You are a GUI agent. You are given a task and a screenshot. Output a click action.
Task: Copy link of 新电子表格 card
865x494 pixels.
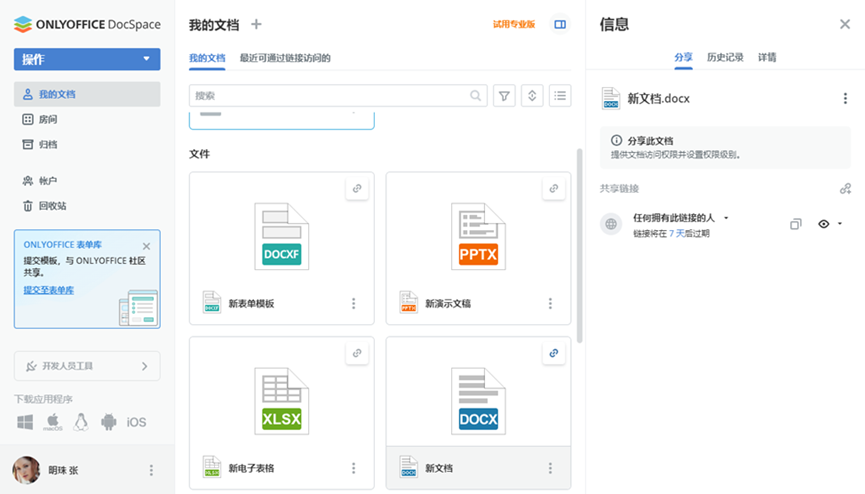click(357, 353)
